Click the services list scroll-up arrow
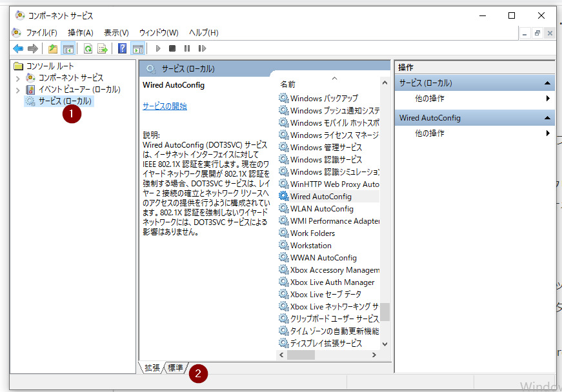Viewport: 562px width, 392px height. pyautogui.click(x=385, y=83)
